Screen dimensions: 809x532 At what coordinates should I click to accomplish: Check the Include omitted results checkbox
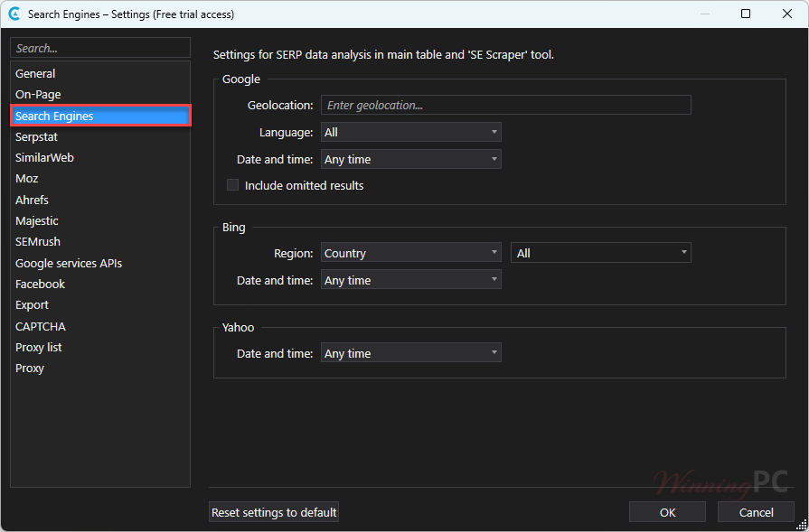[233, 185]
